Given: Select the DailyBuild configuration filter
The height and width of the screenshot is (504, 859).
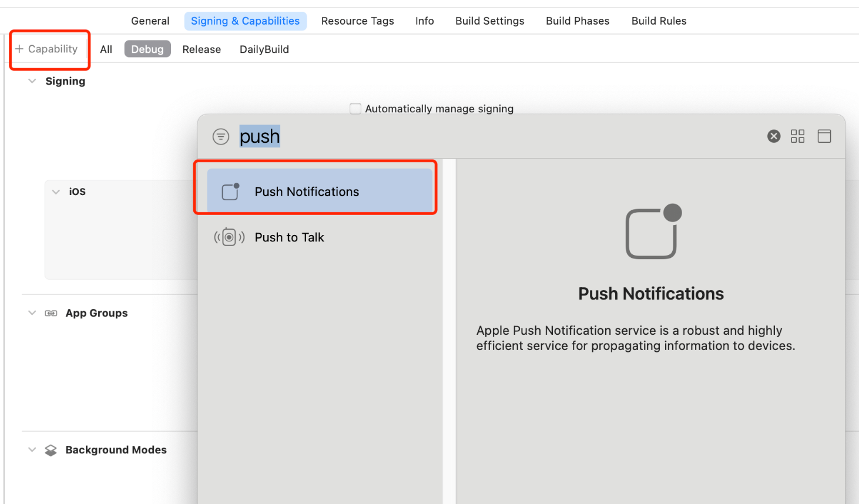Looking at the screenshot, I should tap(264, 49).
